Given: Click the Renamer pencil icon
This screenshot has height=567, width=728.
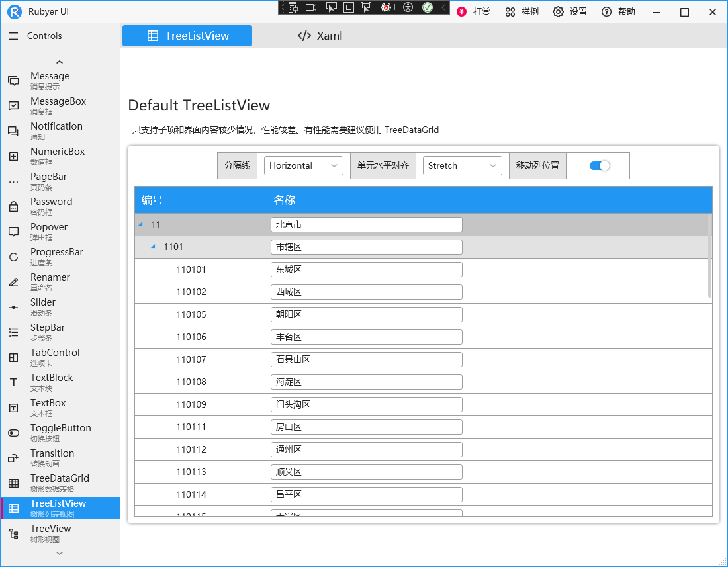Looking at the screenshot, I should pos(13,282).
